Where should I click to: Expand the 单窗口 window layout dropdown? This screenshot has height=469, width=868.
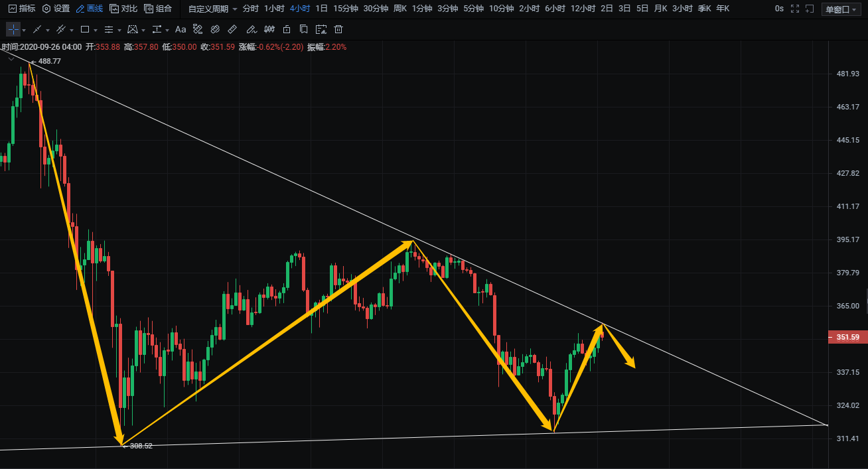point(840,9)
